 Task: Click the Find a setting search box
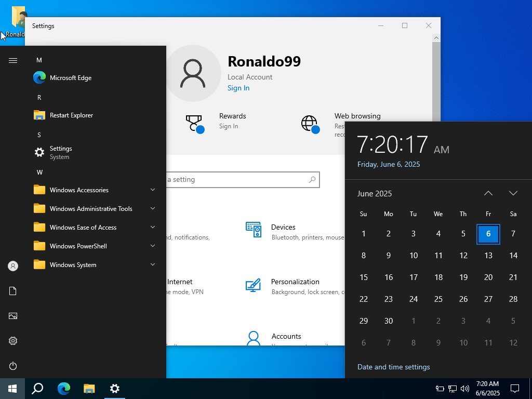pyautogui.click(x=243, y=179)
